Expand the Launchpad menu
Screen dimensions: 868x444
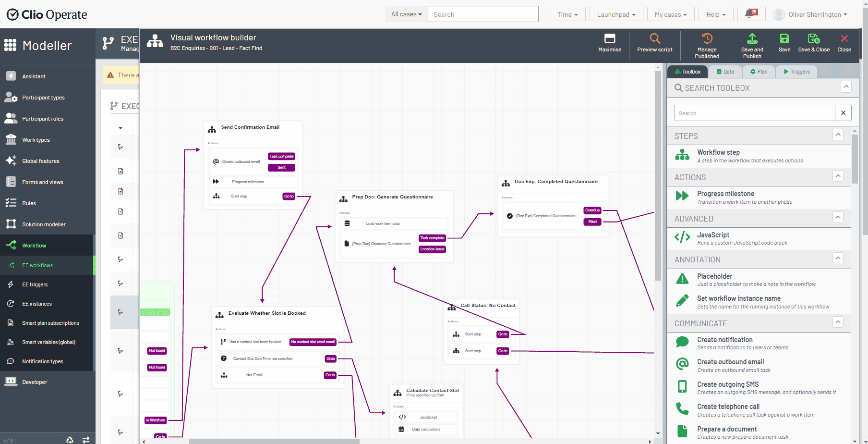coord(616,14)
